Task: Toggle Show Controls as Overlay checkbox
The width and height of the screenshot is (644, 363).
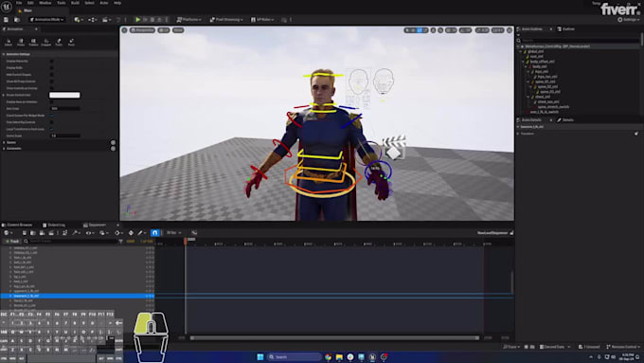Action: point(52,88)
